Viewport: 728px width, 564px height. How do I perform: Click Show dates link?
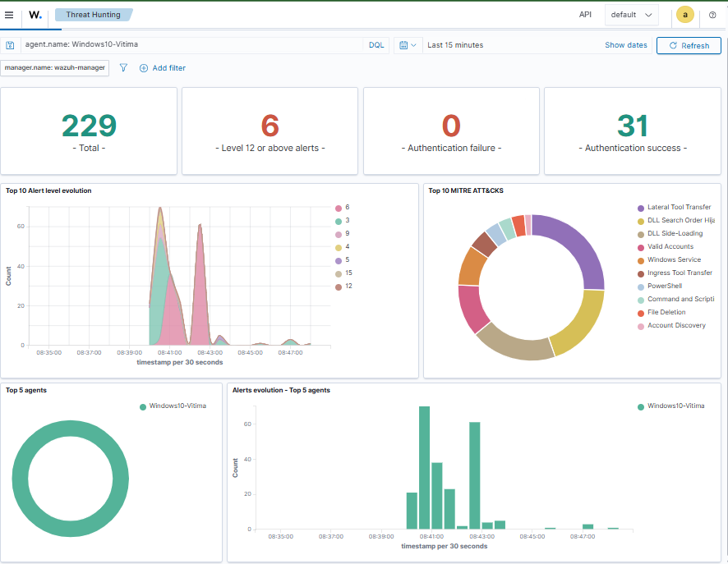pos(626,45)
